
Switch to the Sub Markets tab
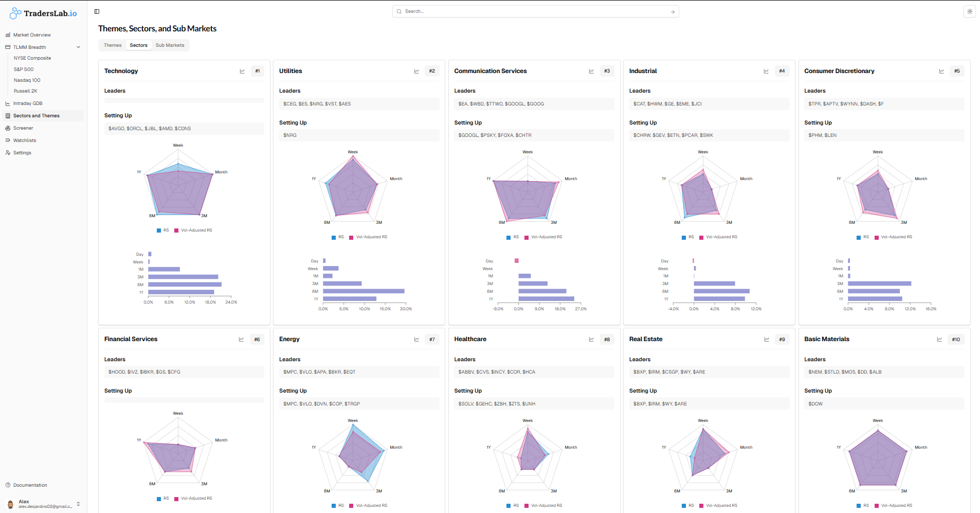170,45
